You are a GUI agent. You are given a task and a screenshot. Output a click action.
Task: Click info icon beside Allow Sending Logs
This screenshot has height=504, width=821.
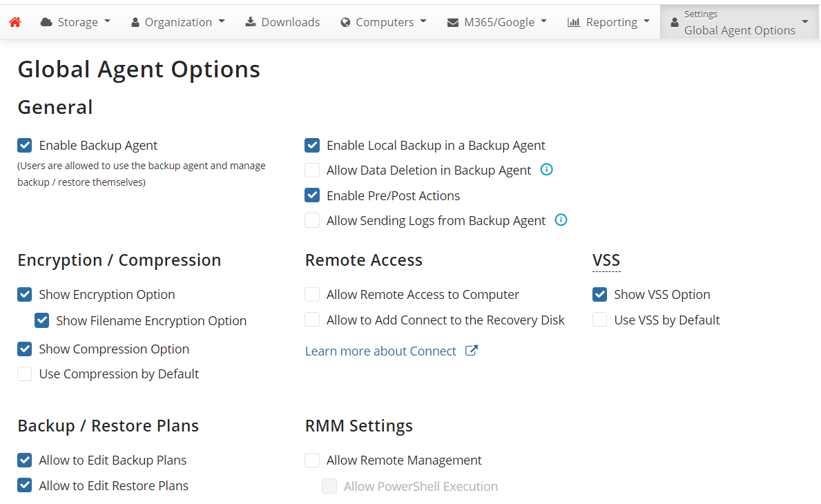click(x=561, y=220)
